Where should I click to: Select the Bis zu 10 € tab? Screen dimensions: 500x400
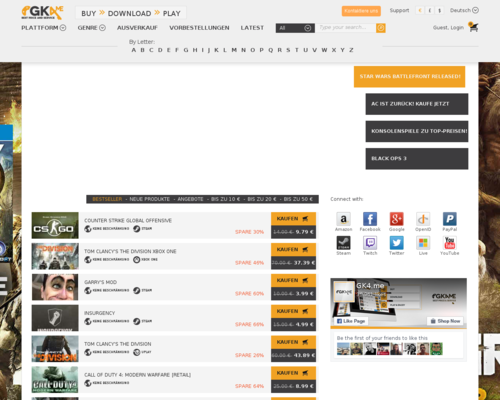(225, 199)
